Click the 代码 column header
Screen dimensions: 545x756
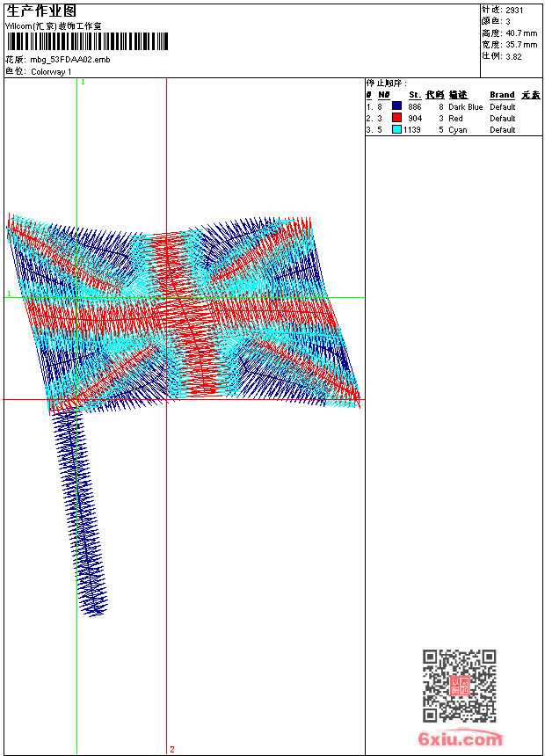(434, 95)
